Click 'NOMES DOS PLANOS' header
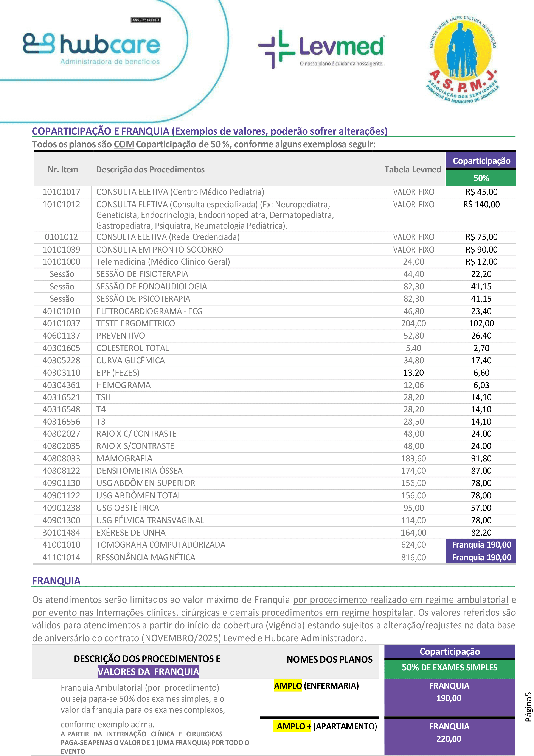The width and height of the screenshot is (534, 756). 329,659
